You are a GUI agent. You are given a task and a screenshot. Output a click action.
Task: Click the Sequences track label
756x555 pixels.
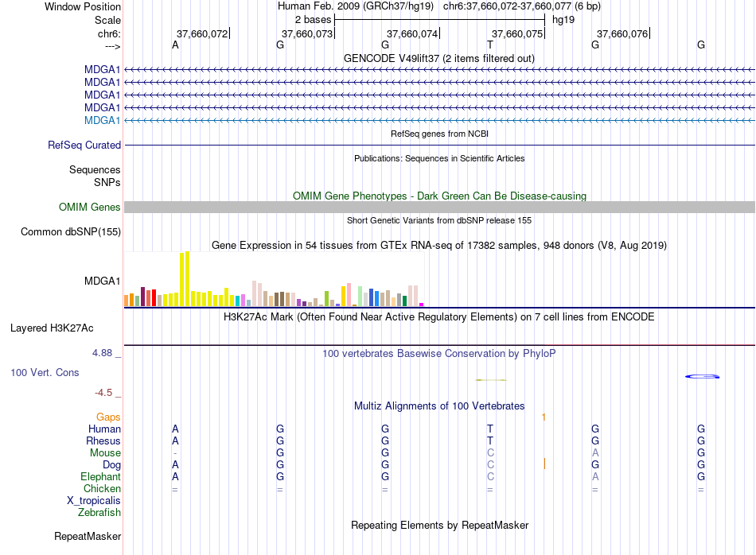point(95,169)
